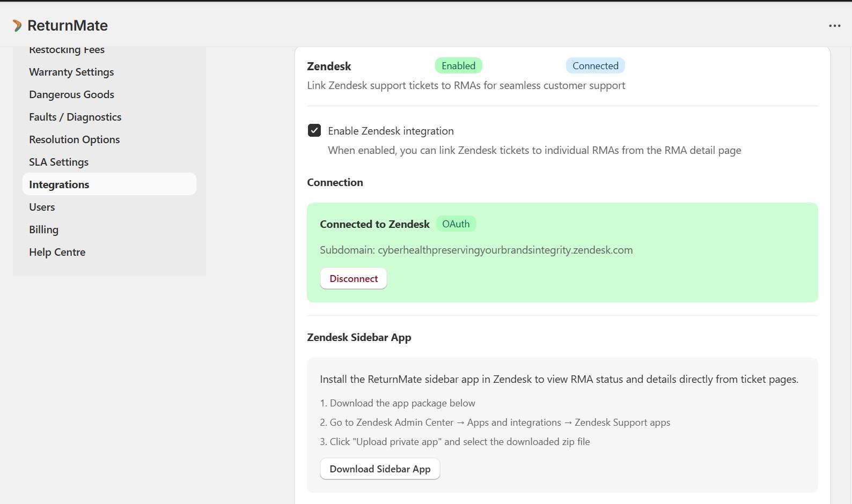Screen dimensions: 852x504
Task: Open Resolution Options page
Action: click(74, 139)
